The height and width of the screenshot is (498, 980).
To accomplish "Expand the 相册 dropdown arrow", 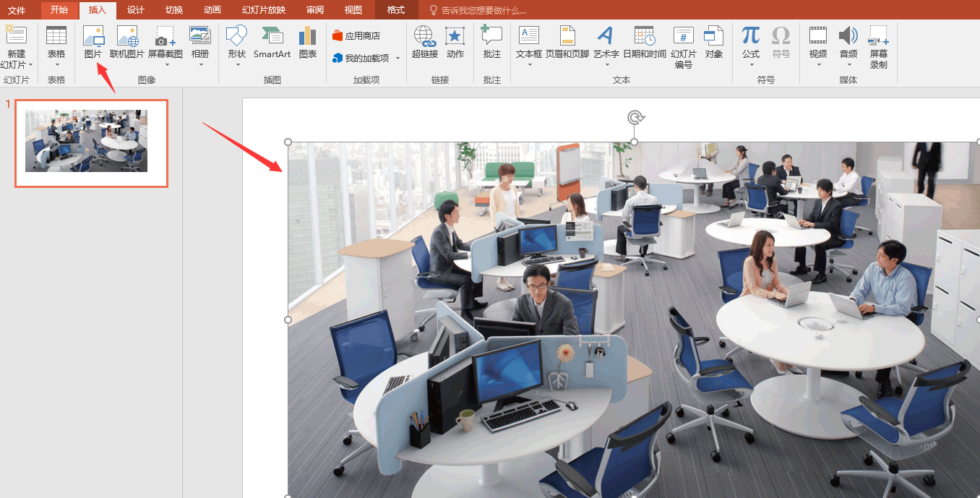I will click(x=200, y=65).
